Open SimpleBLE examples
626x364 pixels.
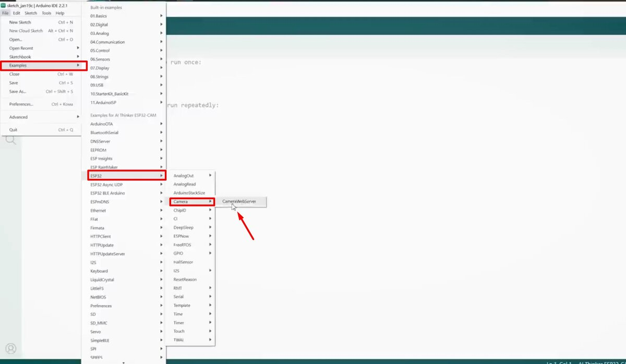tap(124, 340)
